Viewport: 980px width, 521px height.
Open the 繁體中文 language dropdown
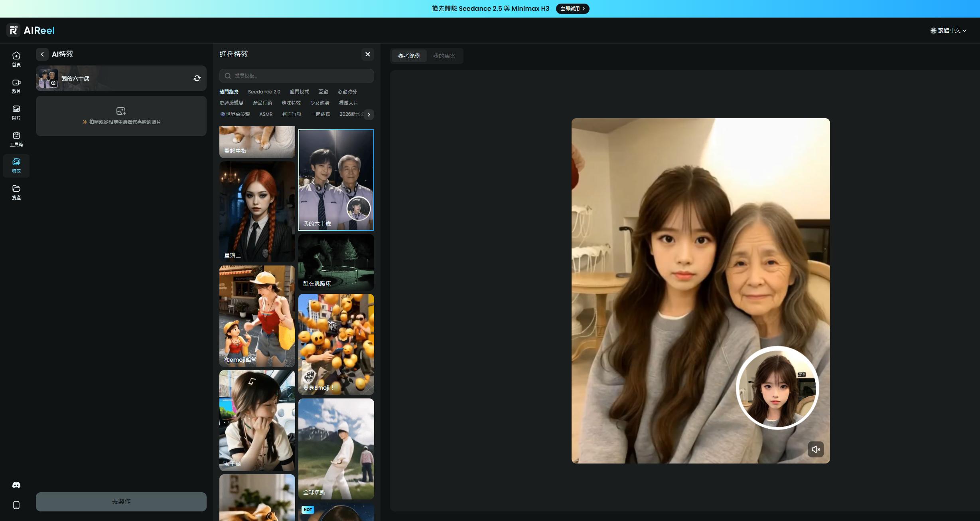coord(948,30)
